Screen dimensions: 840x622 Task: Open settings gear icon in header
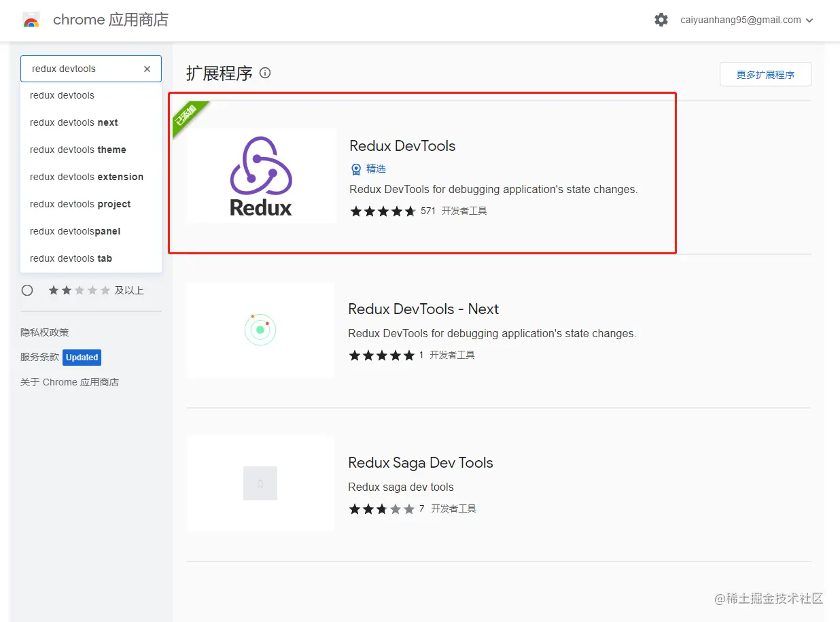(661, 20)
